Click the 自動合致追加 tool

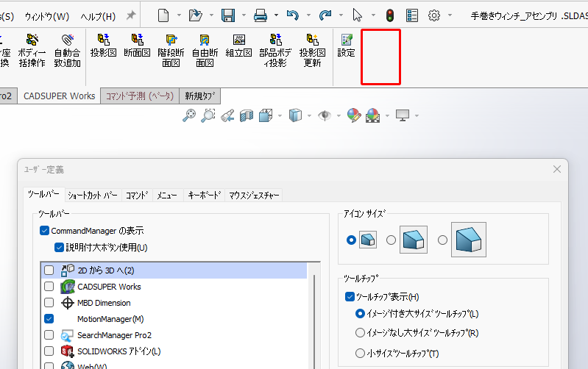pyautogui.click(x=67, y=51)
